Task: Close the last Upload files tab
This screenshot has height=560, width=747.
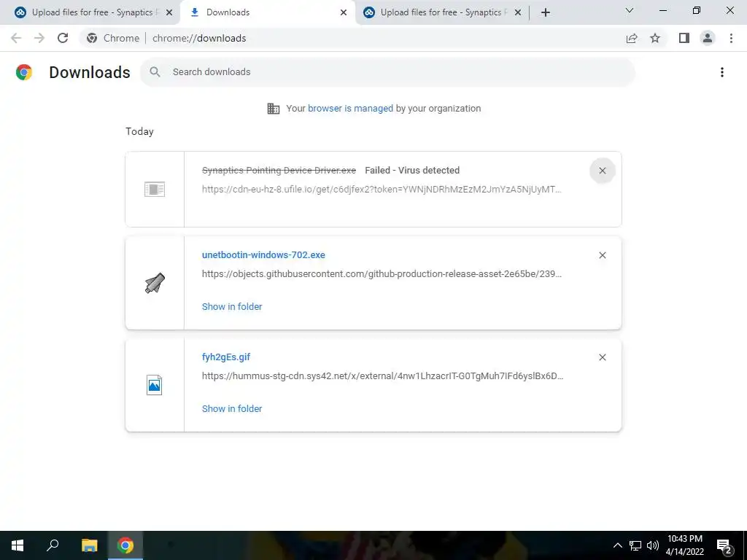Action: [518, 12]
